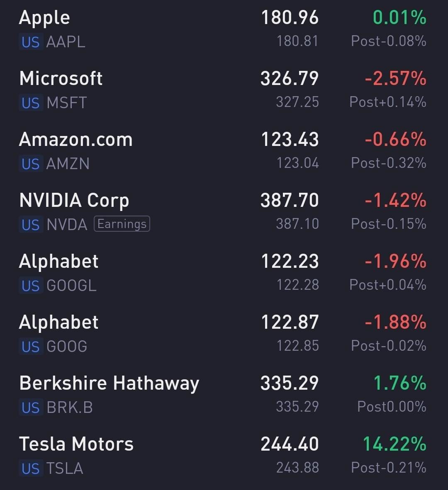Image resolution: width=448 pixels, height=490 pixels.
Task: Open Amazon.com stock details
Action: tap(76, 140)
